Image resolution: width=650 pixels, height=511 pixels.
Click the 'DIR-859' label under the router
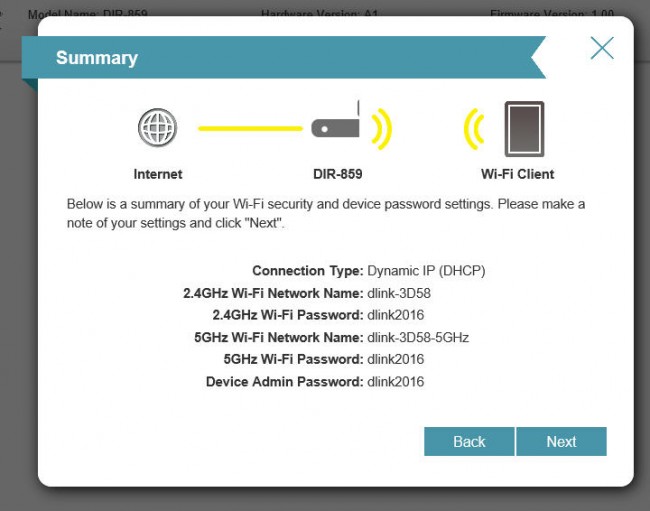(x=337, y=174)
